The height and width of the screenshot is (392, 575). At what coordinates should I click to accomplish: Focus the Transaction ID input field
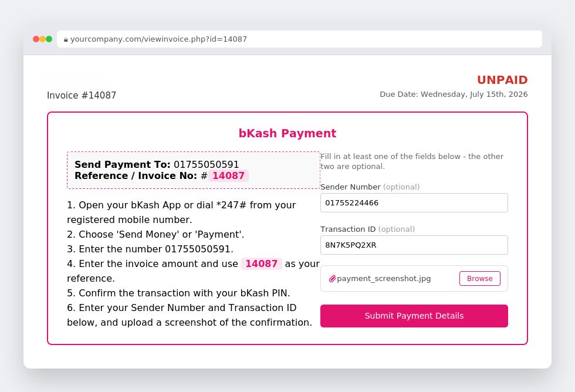[414, 245]
